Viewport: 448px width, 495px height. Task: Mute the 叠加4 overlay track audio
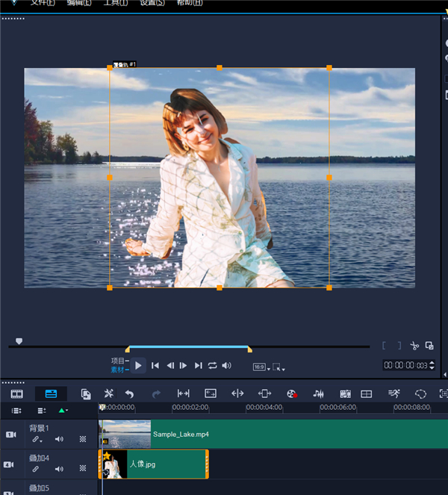(59, 470)
